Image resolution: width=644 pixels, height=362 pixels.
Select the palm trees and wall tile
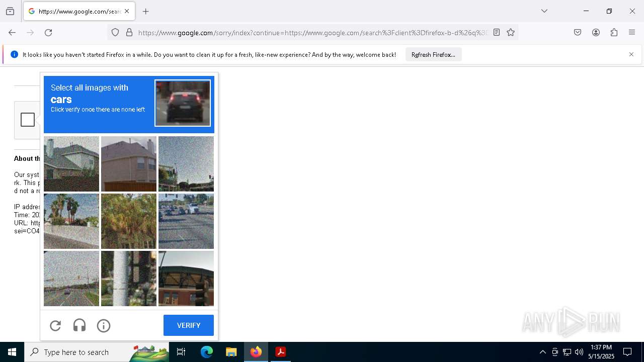point(71,221)
